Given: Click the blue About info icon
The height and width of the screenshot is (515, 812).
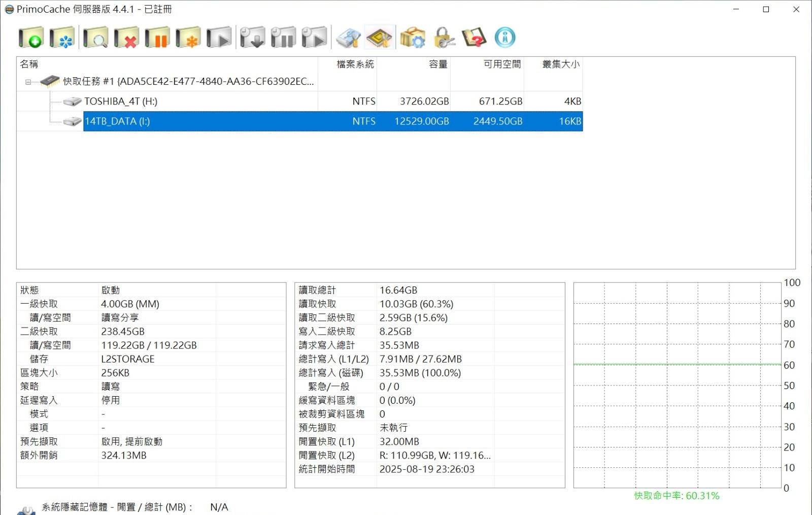Looking at the screenshot, I should tap(505, 38).
